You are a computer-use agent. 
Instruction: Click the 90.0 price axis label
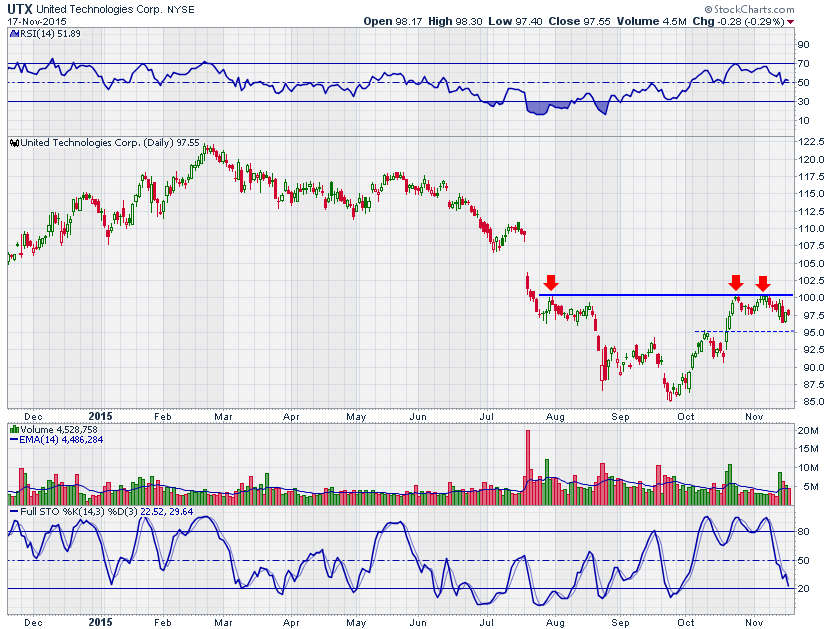[813, 367]
